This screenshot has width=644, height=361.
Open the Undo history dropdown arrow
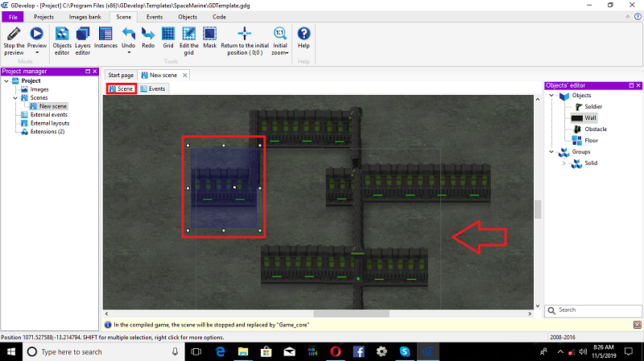[x=129, y=53]
